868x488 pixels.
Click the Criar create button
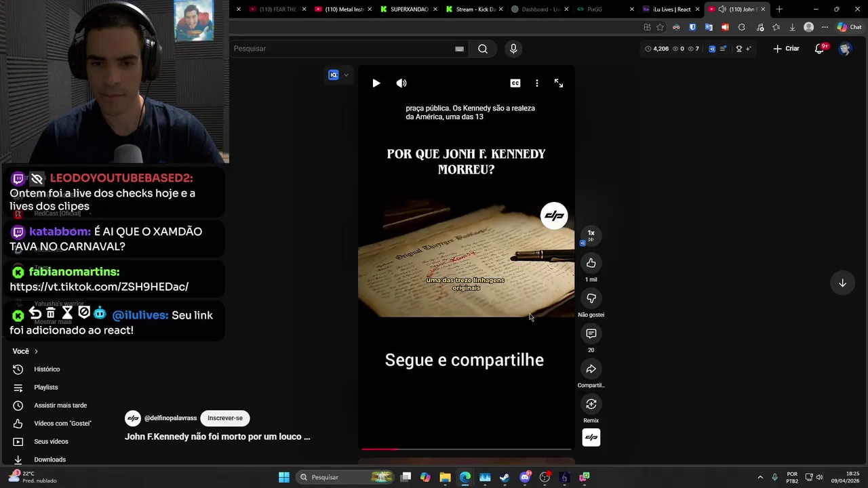click(x=787, y=49)
